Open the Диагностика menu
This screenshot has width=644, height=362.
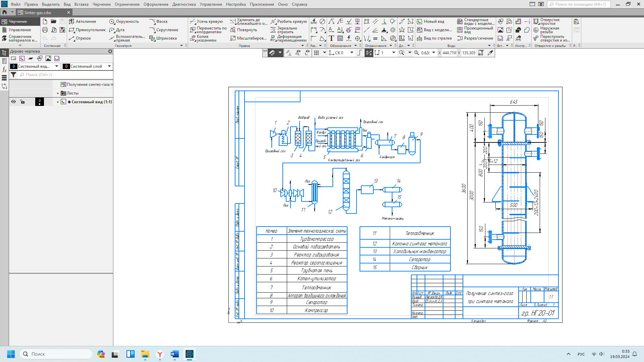click(184, 4)
